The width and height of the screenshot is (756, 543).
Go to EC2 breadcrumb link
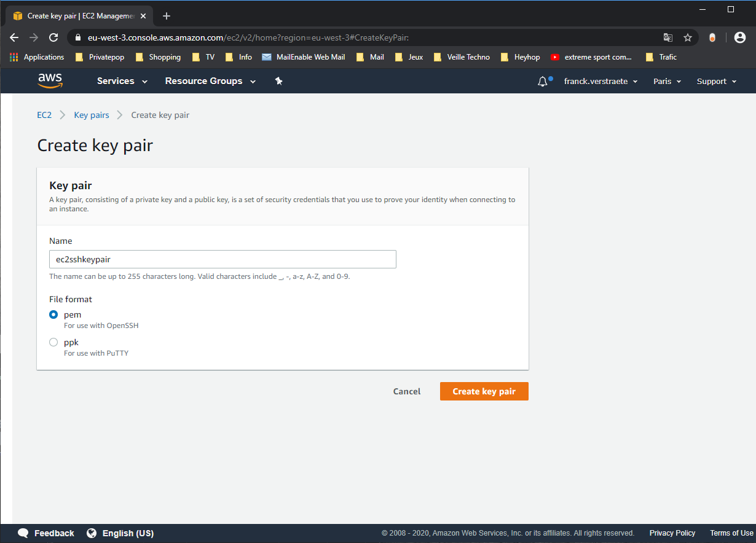(x=44, y=115)
